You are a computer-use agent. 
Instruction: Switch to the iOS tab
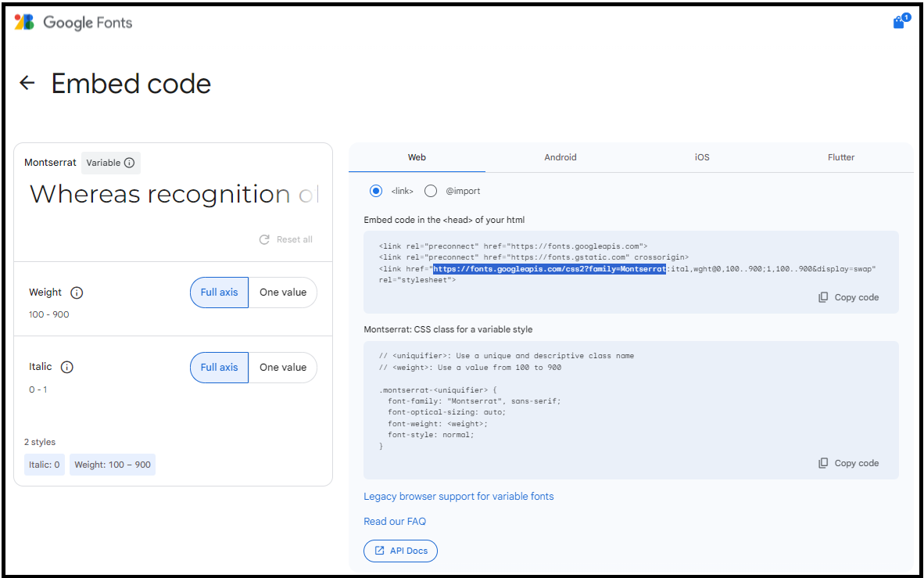702,157
